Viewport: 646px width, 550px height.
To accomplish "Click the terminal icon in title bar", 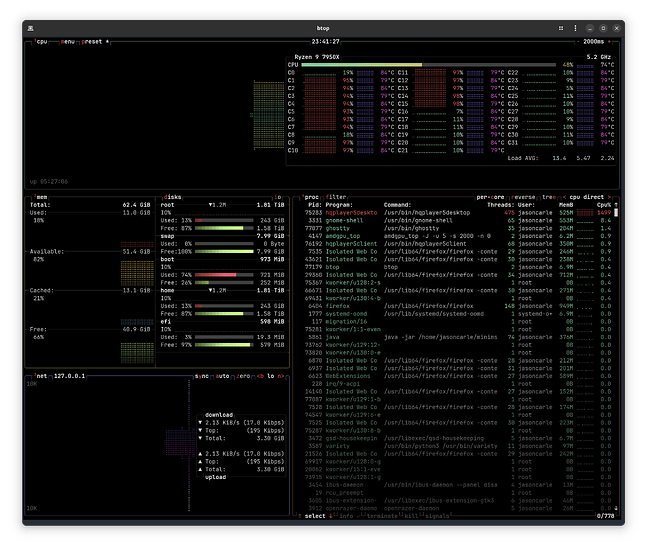I will coord(30,28).
